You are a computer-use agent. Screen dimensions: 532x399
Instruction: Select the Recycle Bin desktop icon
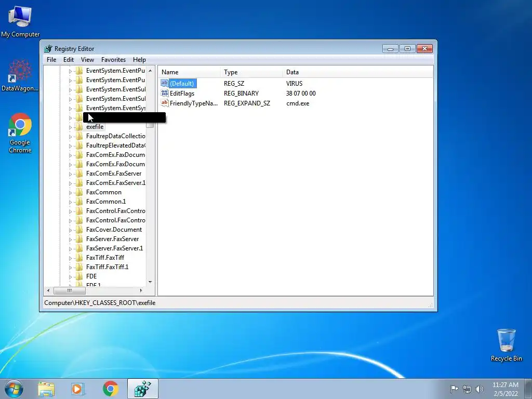[x=506, y=345]
